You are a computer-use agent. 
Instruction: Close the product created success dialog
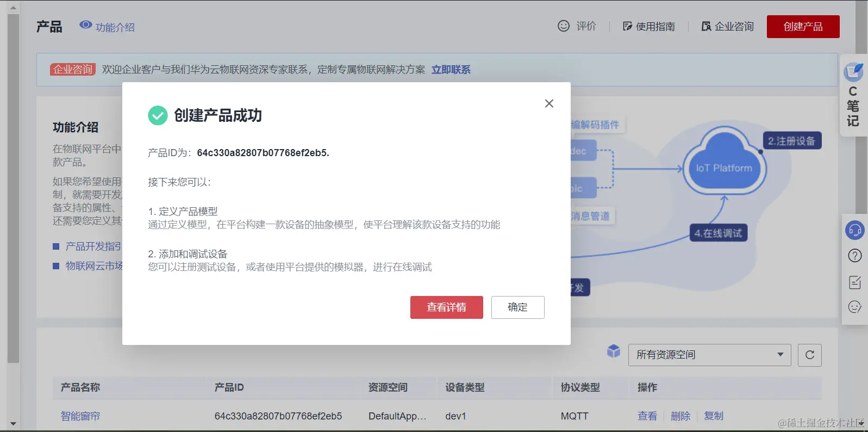tap(549, 103)
